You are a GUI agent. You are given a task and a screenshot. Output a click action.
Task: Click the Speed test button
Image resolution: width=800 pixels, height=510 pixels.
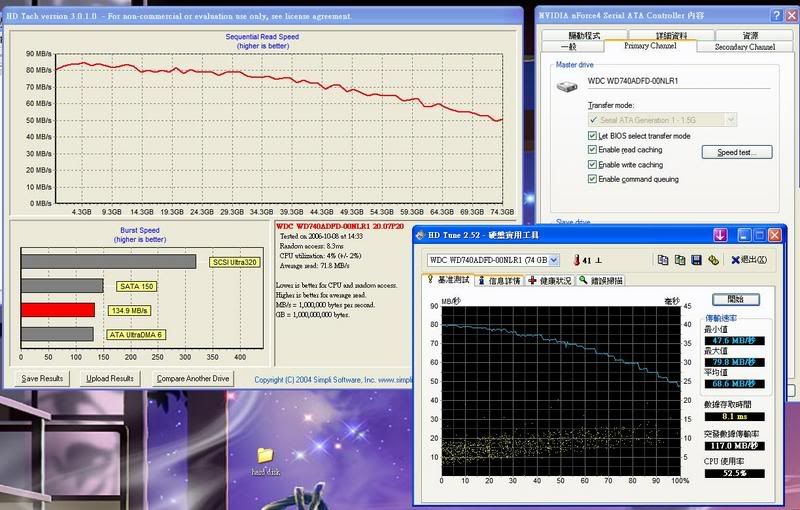point(737,152)
